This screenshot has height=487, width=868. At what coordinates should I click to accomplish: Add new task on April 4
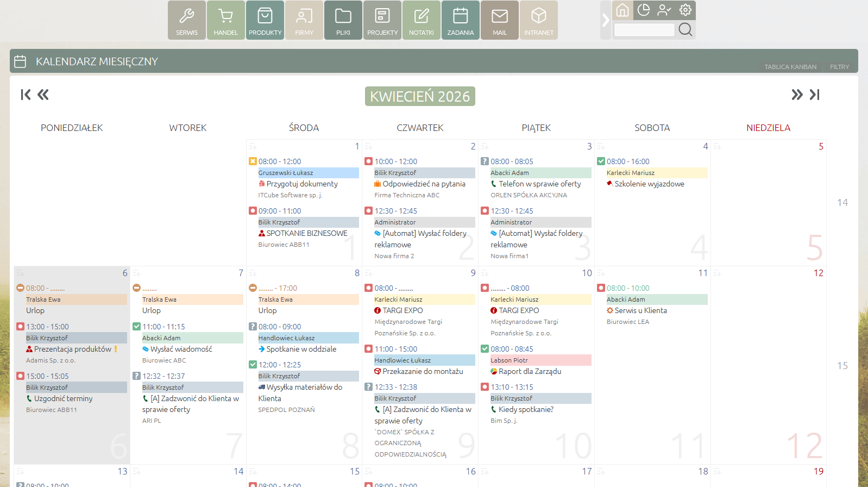pos(601,147)
